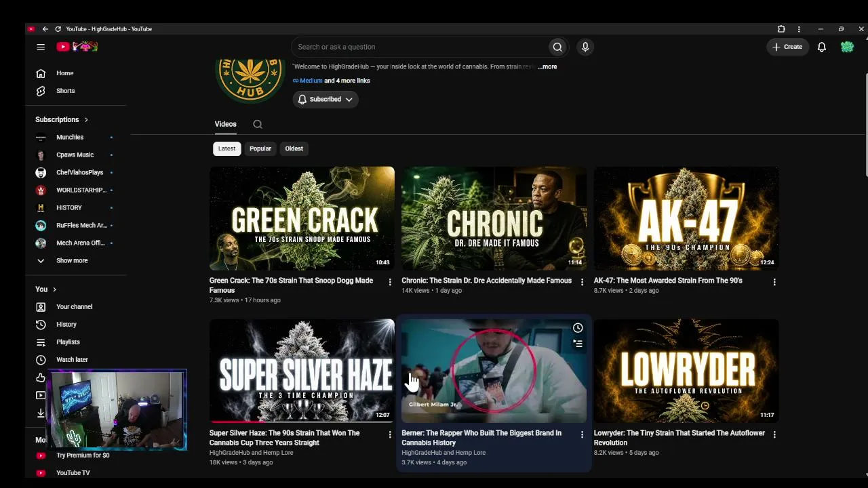
Task: Play the Chronic Dr. Dre thumbnail
Action: click(494, 218)
